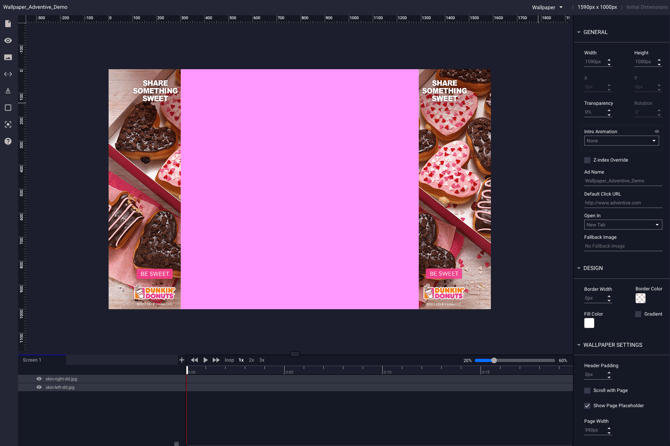This screenshot has width=670, height=446.
Task: Select the square shape tool icon
Action: pyautogui.click(x=8, y=108)
